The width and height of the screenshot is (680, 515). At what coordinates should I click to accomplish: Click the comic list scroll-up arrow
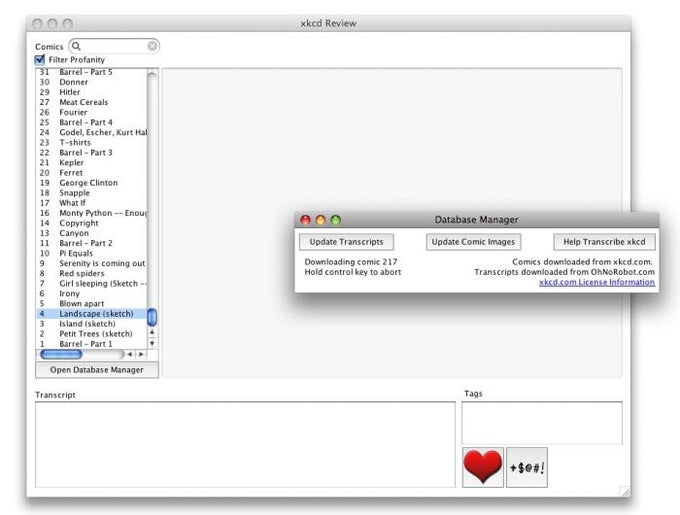(x=152, y=332)
